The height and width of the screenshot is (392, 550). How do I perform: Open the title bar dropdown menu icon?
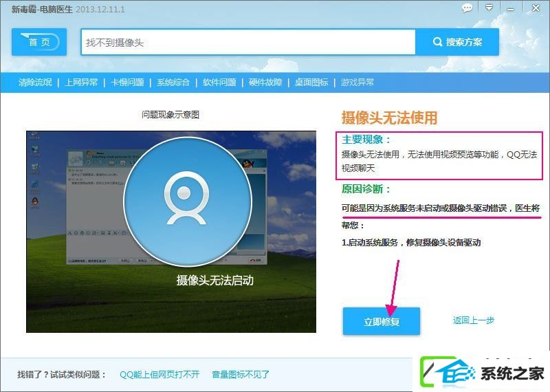pos(489,8)
